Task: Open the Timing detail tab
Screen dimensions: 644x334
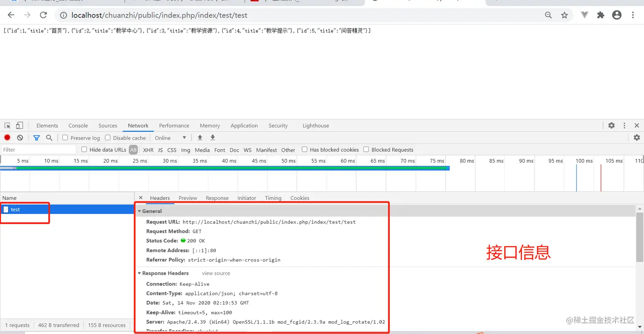Action: coord(273,198)
